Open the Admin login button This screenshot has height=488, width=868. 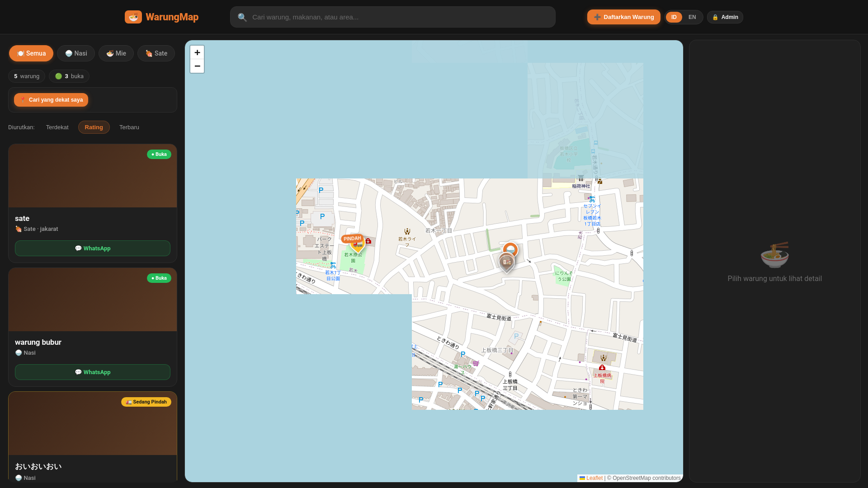(725, 17)
